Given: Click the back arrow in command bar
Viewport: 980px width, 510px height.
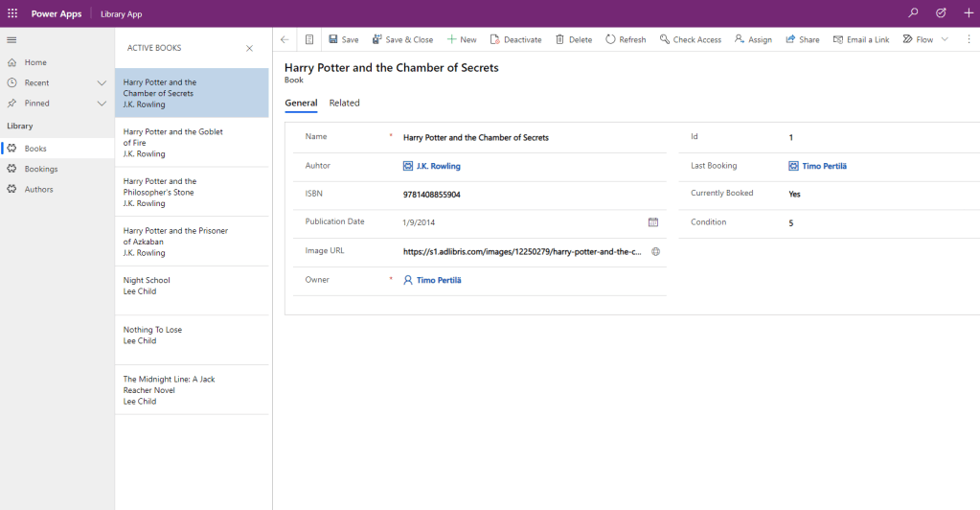Looking at the screenshot, I should pos(285,39).
